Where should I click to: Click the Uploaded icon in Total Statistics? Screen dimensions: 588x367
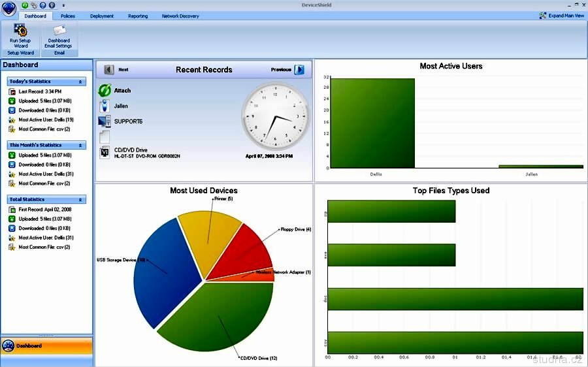pos(12,219)
